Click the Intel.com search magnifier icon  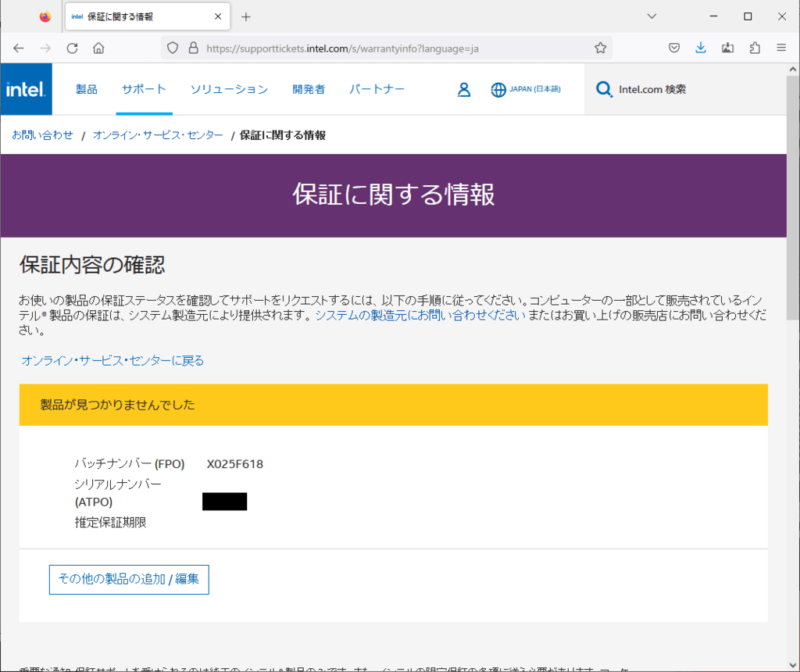(604, 90)
